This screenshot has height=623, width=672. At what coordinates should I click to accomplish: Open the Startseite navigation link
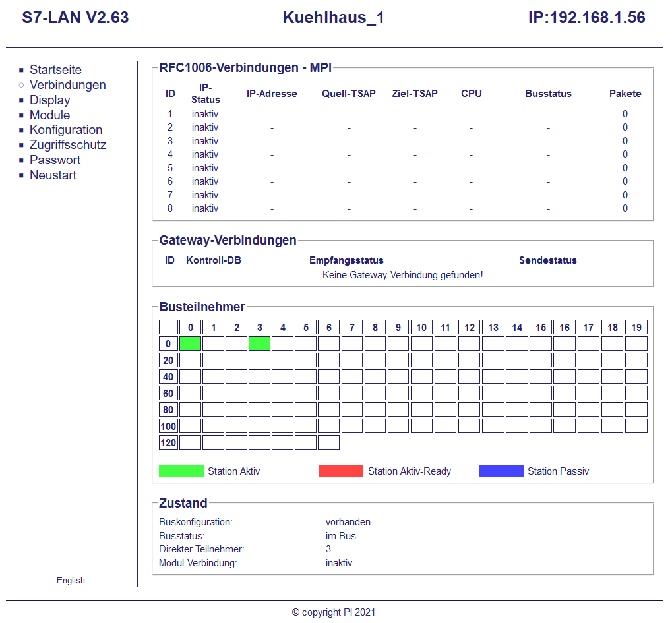55,70
